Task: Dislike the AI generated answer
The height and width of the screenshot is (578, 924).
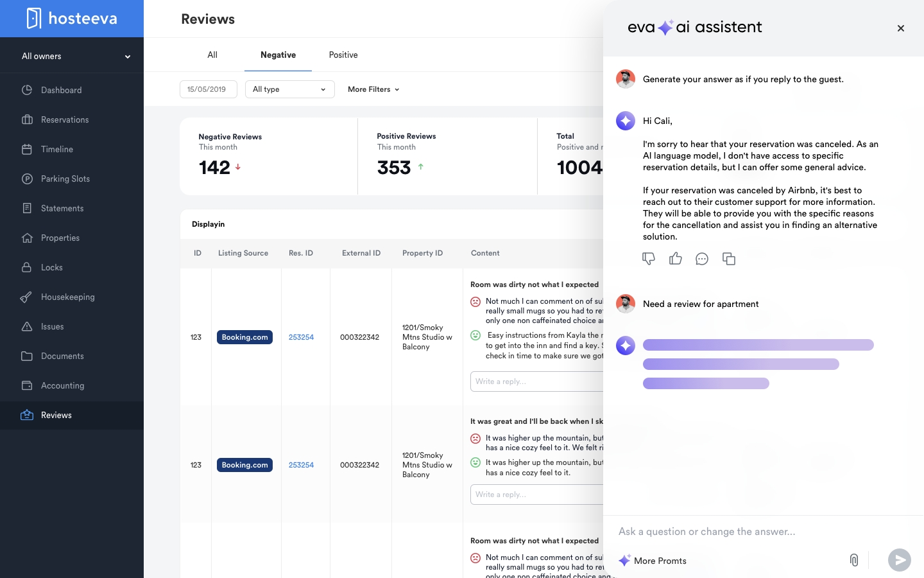Action: point(649,259)
